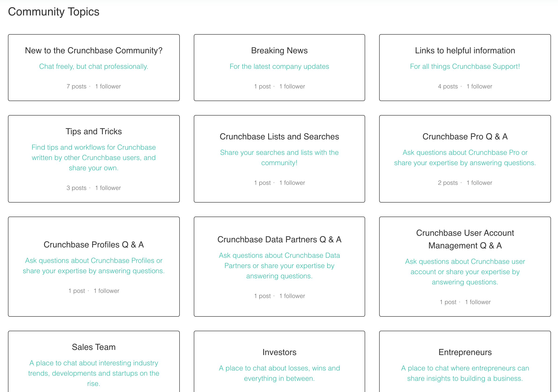Open the Tips and Tricks topic

point(94,131)
